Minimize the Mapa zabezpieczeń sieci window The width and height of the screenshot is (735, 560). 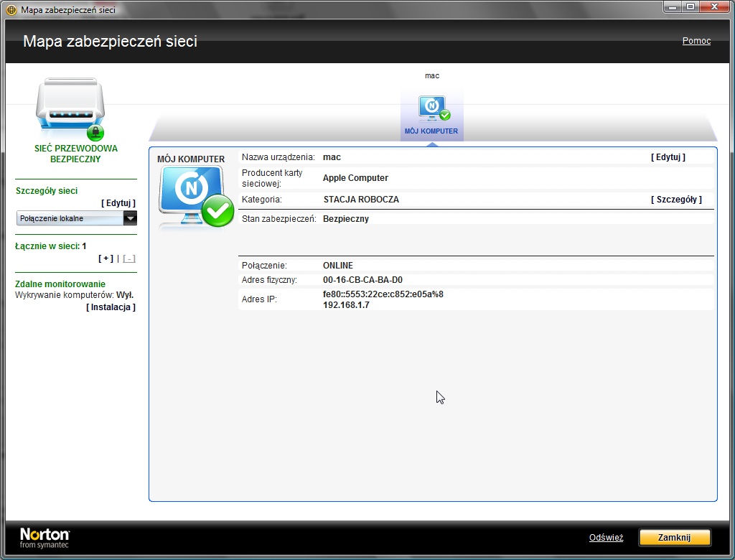673,7
